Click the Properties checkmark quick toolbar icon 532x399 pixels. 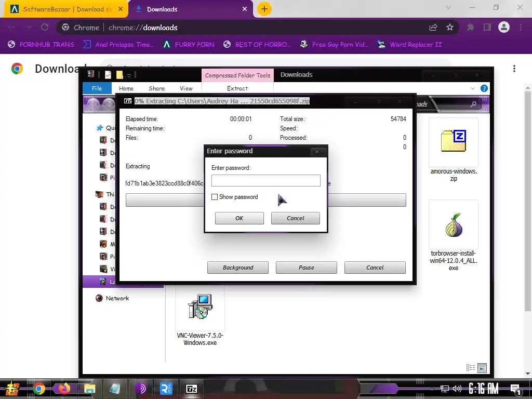[x=108, y=75]
